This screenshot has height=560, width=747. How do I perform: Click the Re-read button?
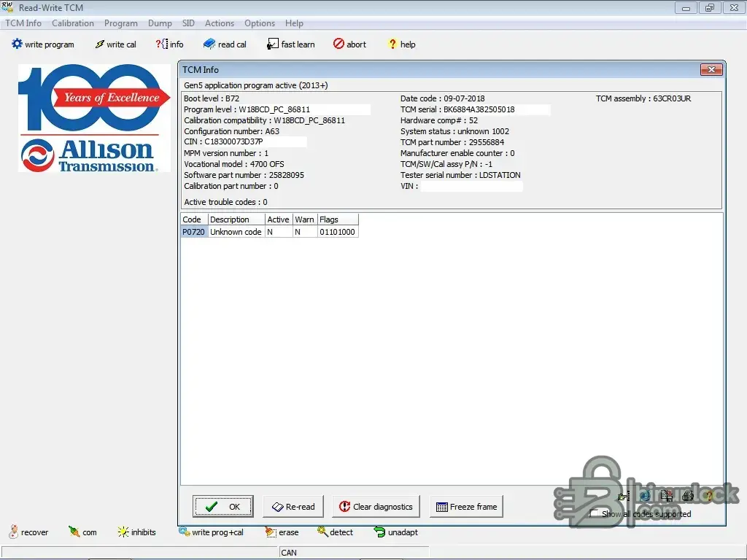(293, 506)
